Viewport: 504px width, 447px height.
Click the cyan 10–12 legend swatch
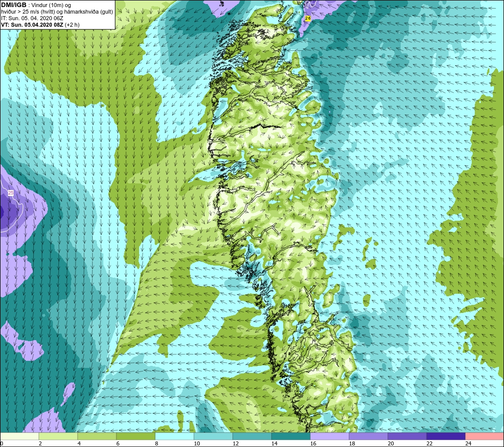pos(213,436)
